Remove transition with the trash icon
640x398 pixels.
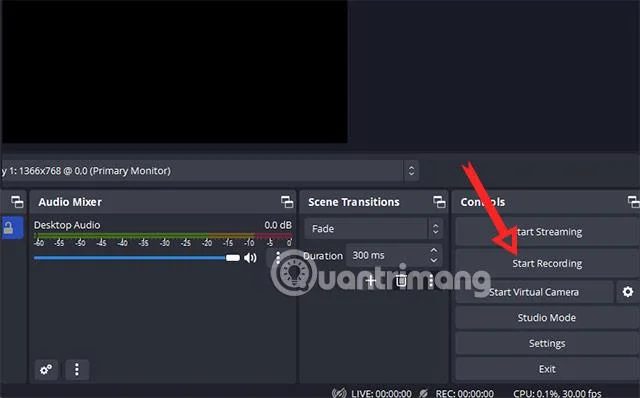(401, 280)
